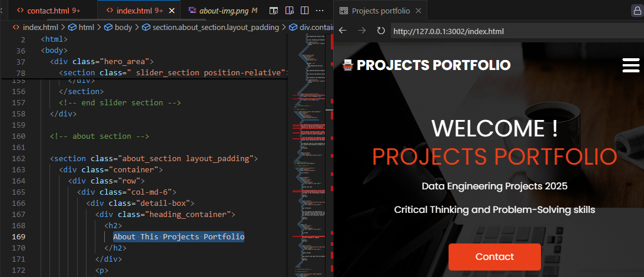
Task: Click the show preview with search icon
Action: coord(274,10)
